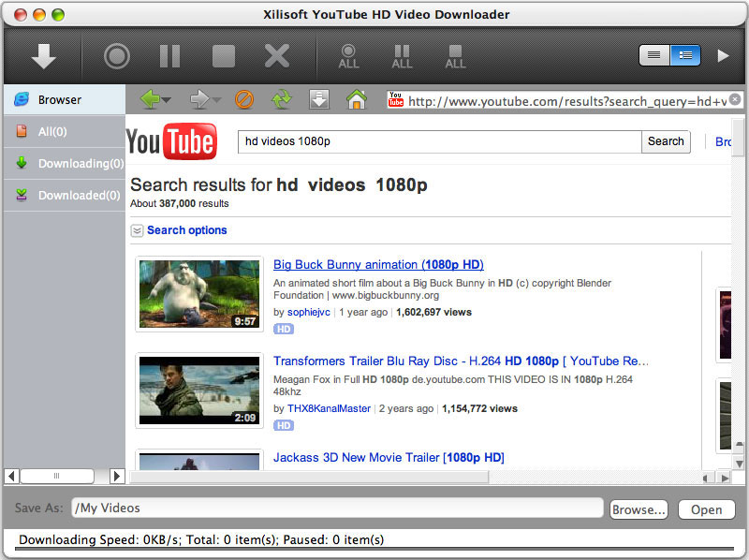Image resolution: width=749 pixels, height=560 pixels.
Task: Click 'About 387,000 results' text
Action: click(x=180, y=203)
